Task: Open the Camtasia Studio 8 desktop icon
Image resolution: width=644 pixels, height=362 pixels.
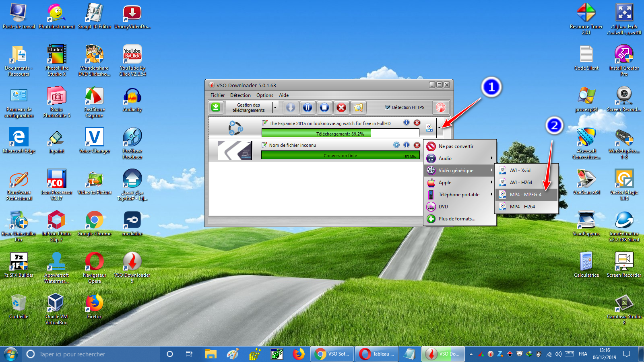Action: (624, 310)
